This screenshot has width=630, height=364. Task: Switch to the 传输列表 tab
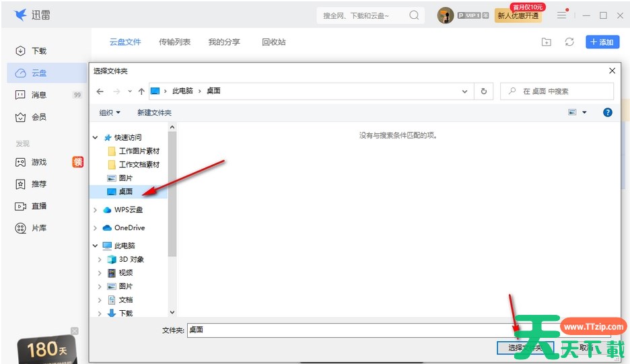coord(174,42)
